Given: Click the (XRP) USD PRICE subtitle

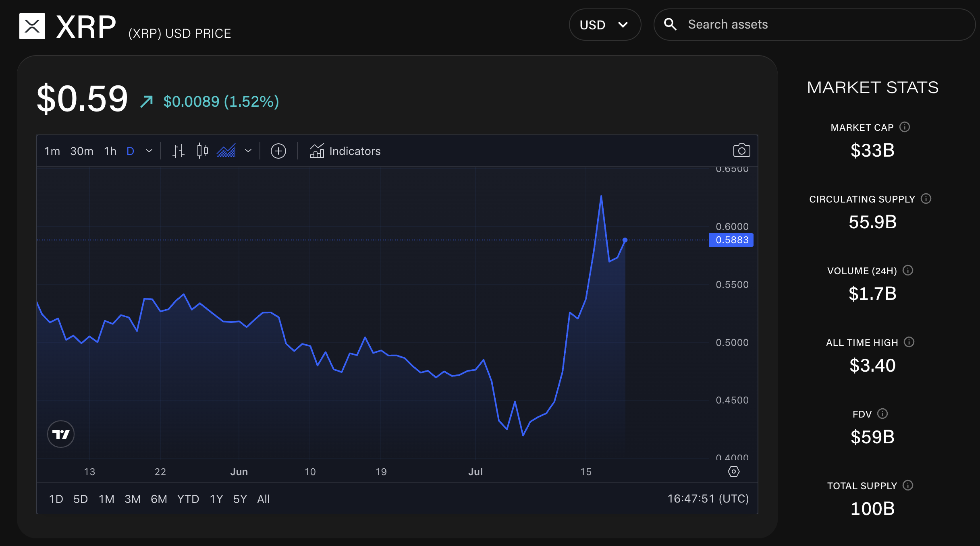Looking at the screenshot, I should [x=180, y=33].
